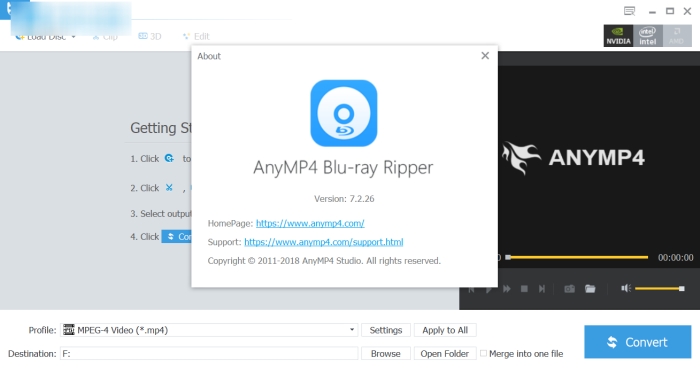The image size is (700, 376).
Task: Skip to next chapter button
Action: tap(542, 289)
